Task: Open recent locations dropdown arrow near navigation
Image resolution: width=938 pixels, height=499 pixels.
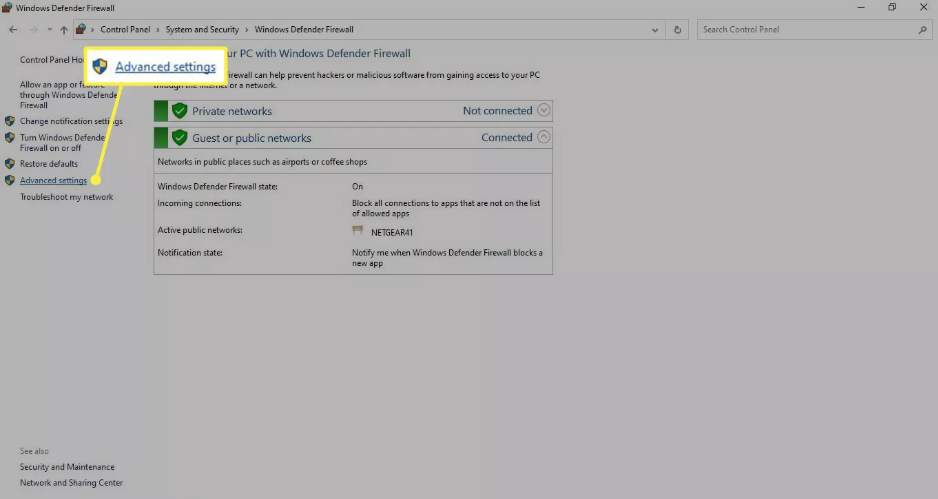Action: (x=50, y=29)
